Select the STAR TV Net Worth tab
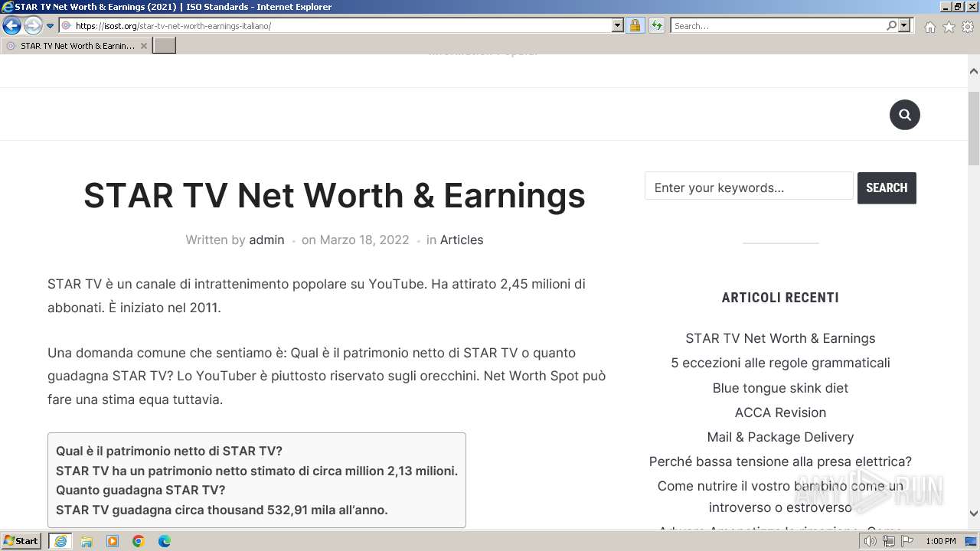The width and height of the screenshot is (980, 551). coord(77,46)
